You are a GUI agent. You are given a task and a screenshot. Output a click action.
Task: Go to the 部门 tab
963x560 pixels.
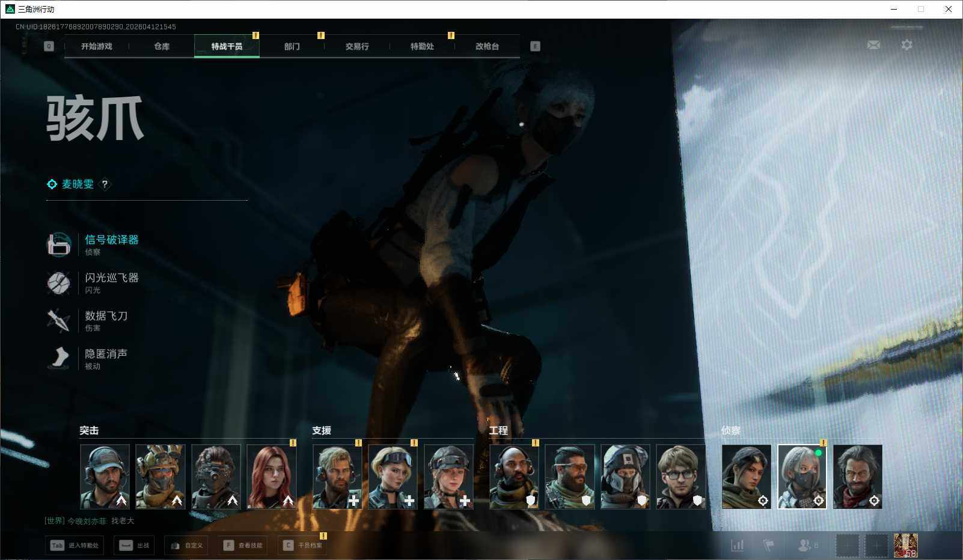coord(292,46)
